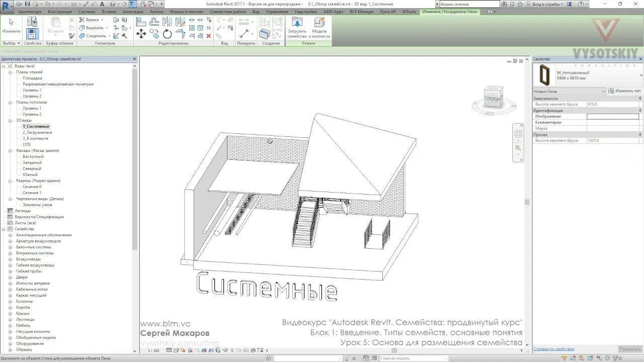
Task: Expand the Колонны family category
Action: point(10,301)
